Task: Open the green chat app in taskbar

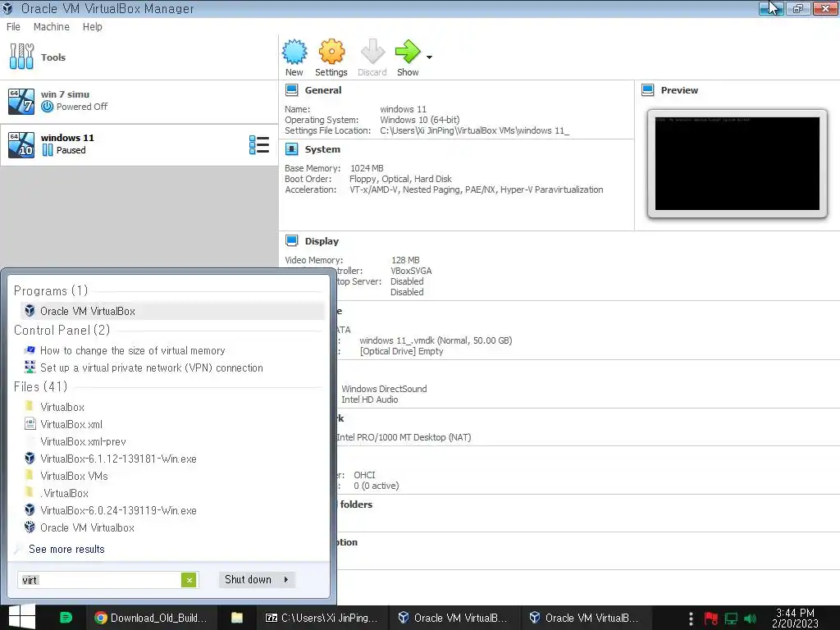Action: click(x=66, y=618)
